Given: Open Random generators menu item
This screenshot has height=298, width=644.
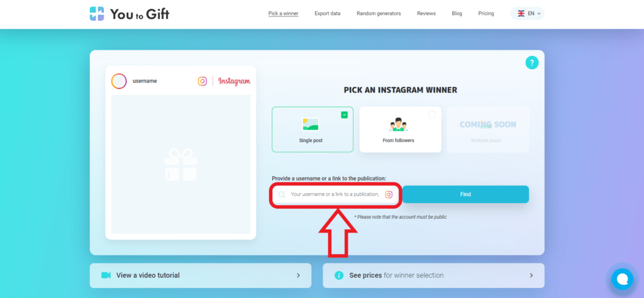Looking at the screenshot, I should tap(379, 14).
